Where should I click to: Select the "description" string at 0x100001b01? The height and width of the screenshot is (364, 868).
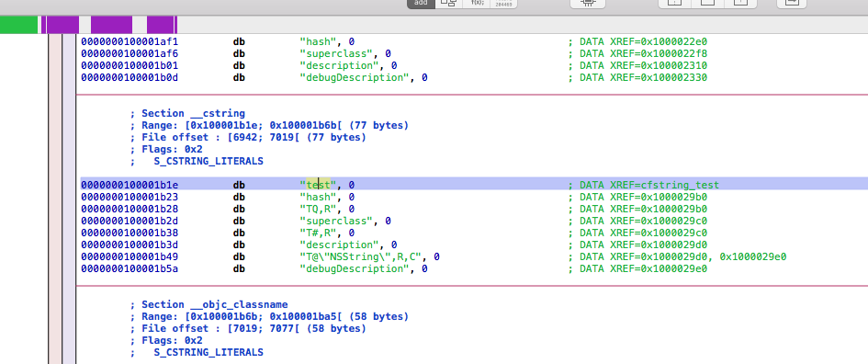339,66
